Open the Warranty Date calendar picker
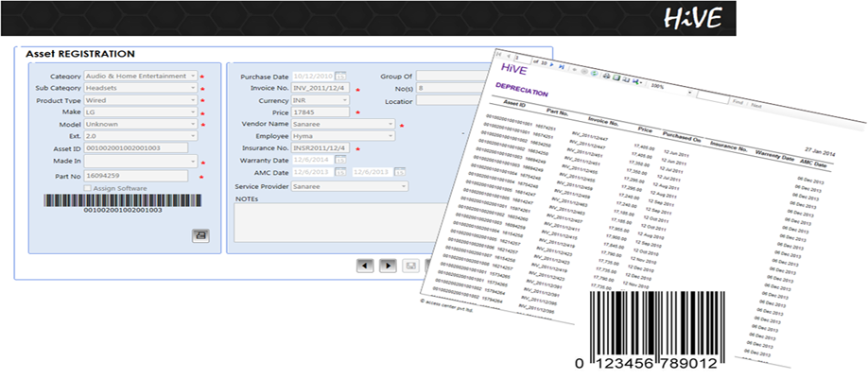 [341, 160]
